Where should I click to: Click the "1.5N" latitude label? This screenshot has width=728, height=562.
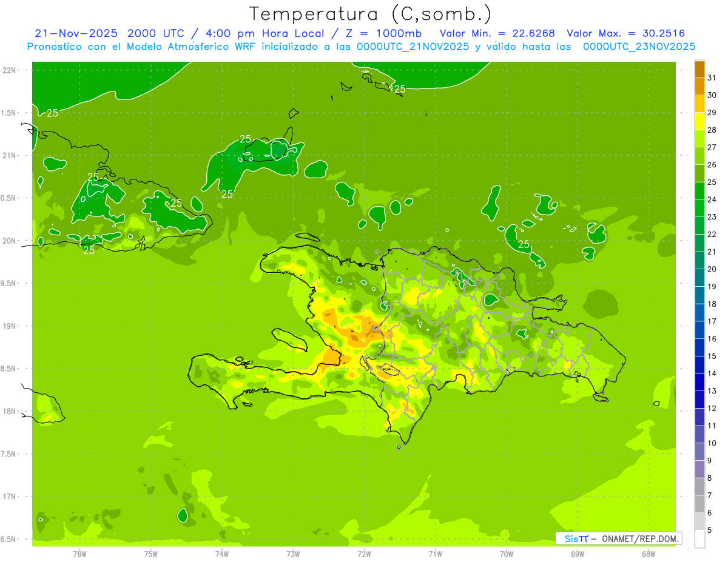(10, 113)
